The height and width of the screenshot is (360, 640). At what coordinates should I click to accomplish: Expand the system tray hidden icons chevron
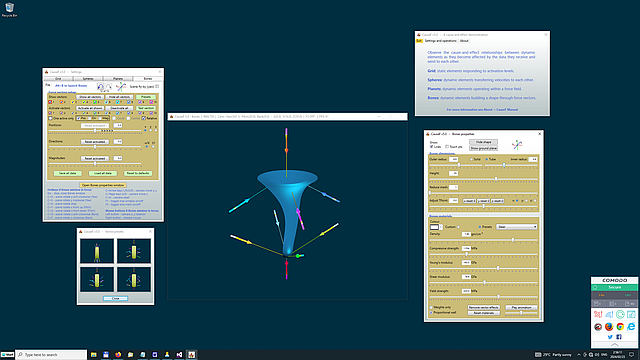coord(579,355)
